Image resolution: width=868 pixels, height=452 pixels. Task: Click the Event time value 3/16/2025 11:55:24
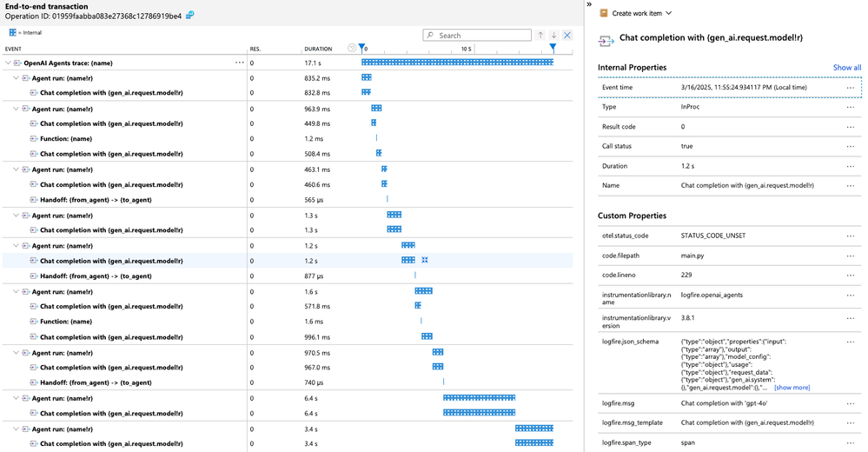point(744,88)
